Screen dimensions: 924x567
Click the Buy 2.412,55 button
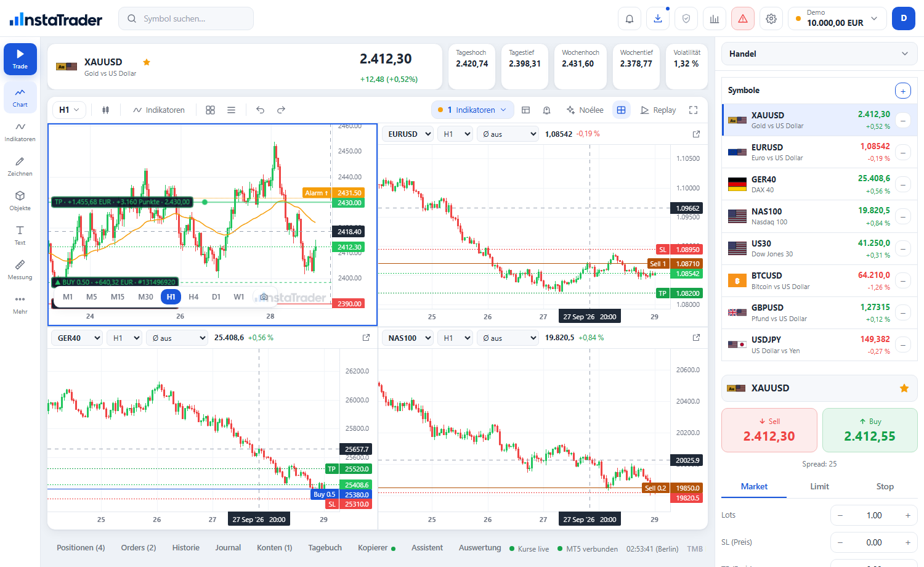pyautogui.click(x=870, y=430)
